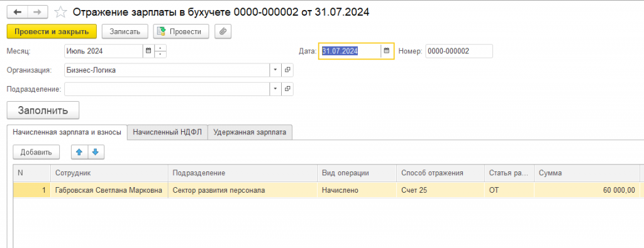Click the Провести и закрыть button

(52, 31)
